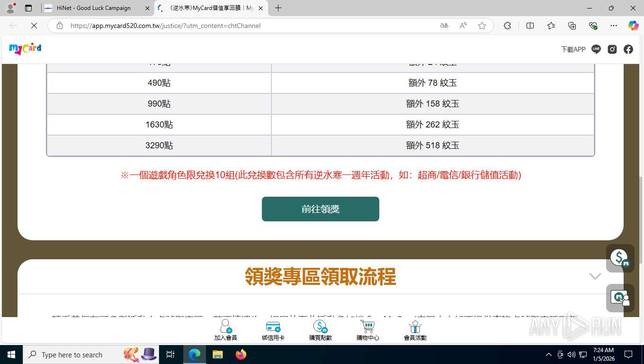Click the 前往領獎 button

tap(321, 209)
